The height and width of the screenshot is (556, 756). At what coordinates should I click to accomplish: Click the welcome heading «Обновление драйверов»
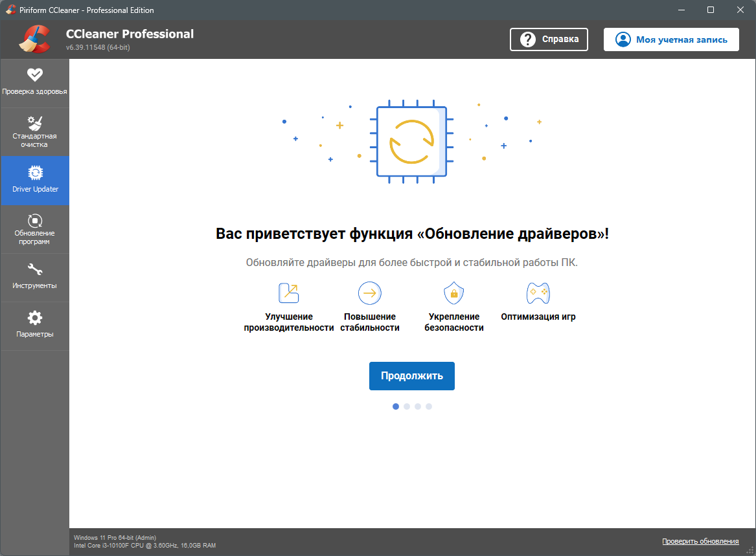(412, 234)
